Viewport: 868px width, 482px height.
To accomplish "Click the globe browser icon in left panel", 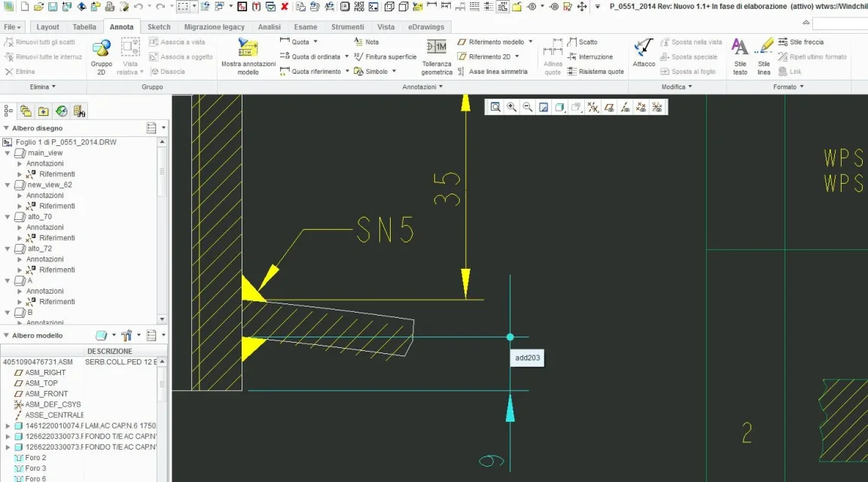I will pyautogui.click(x=62, y=111).
